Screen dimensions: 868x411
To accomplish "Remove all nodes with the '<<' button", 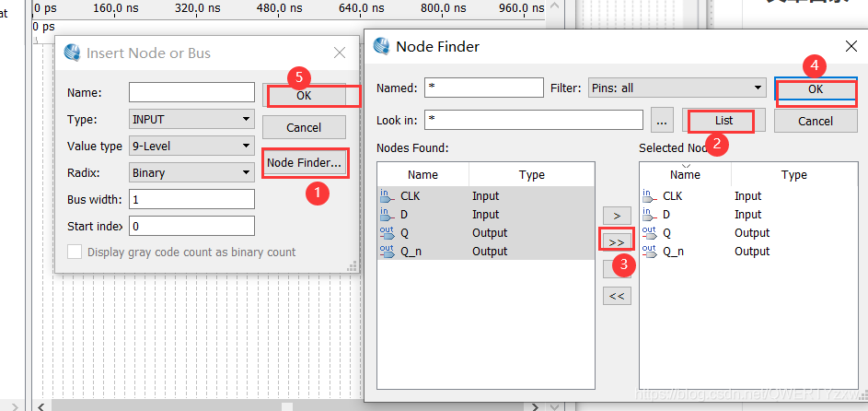I will (x=618, y=296).
